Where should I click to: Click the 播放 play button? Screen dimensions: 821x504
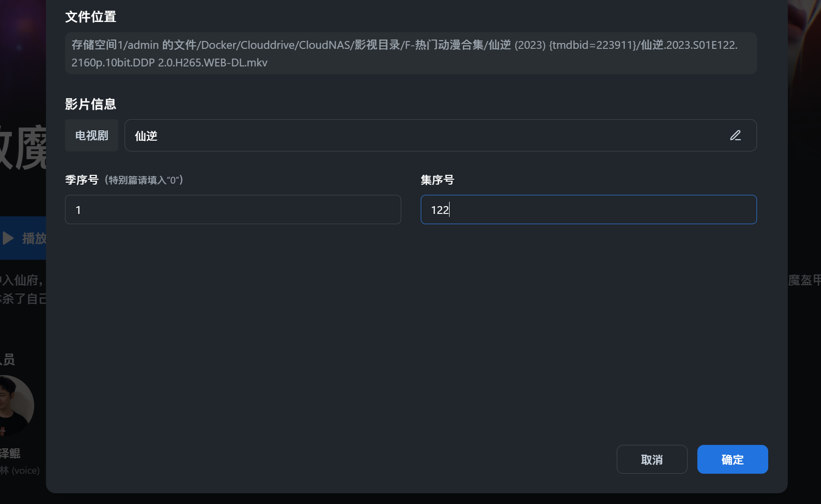pyautogui.click(x=27, y=238)
